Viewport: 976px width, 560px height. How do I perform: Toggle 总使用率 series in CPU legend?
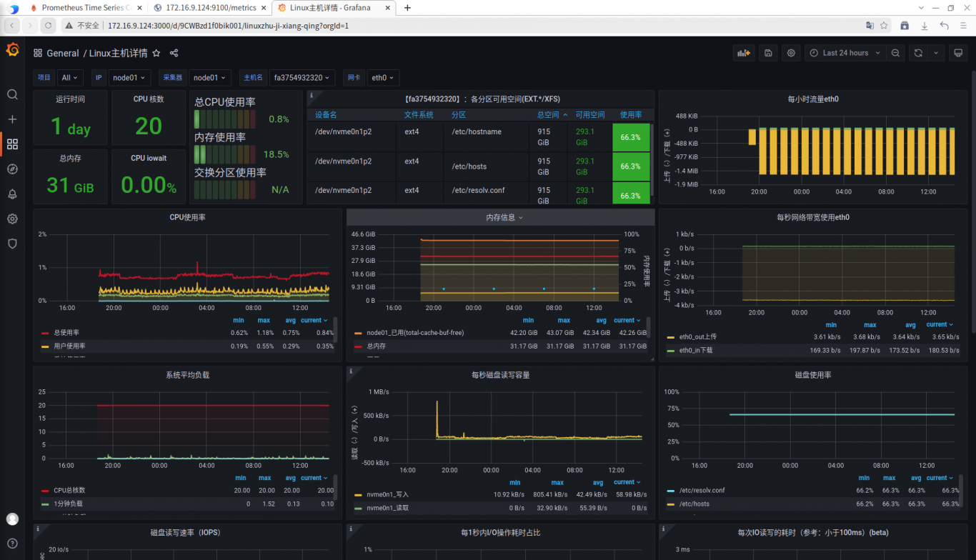point(66,333)
